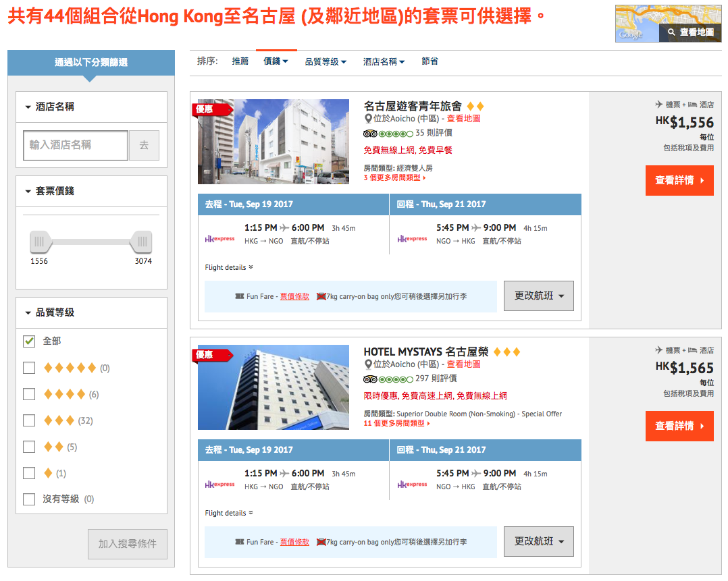The image size is (728, 581).
Task: Click HK Express logo on first hotel's outbound flight
Action: coord(219,239)
